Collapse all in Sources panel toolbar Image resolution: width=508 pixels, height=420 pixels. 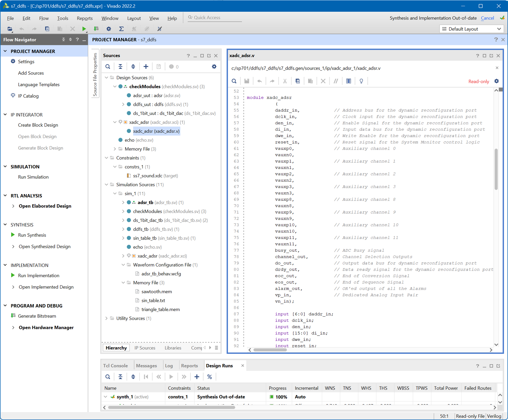click(x=120, y=67)
